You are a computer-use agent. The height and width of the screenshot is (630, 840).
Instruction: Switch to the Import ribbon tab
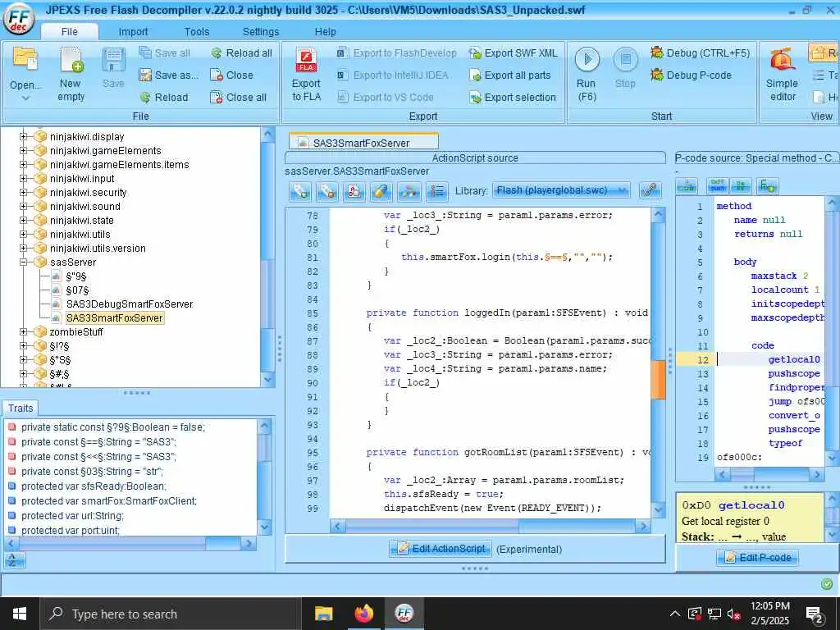tap(133, 32)
